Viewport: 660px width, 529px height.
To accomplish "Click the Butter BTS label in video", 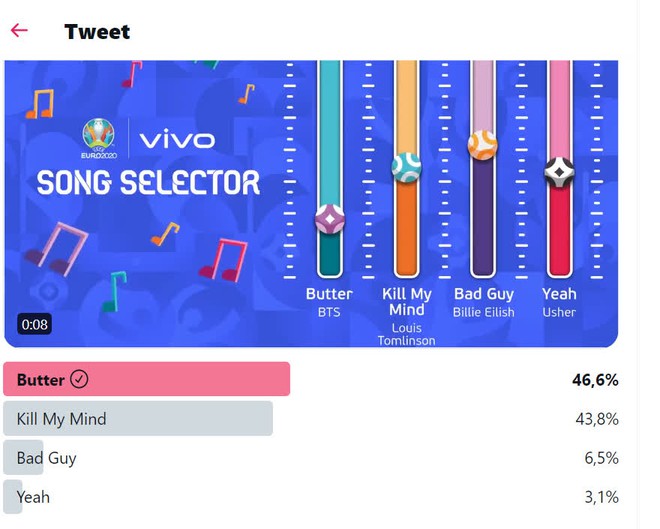I will click(329, 302).
